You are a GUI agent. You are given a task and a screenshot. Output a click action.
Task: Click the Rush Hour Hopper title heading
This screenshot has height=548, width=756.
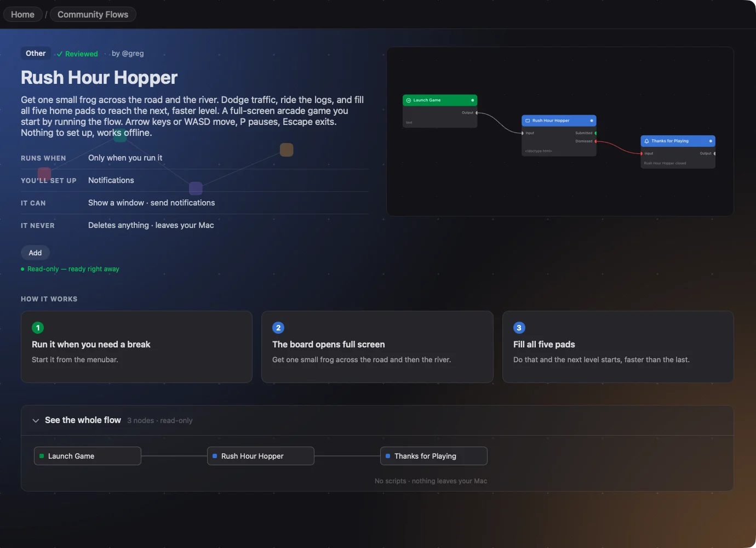click(x=99, y=78)
